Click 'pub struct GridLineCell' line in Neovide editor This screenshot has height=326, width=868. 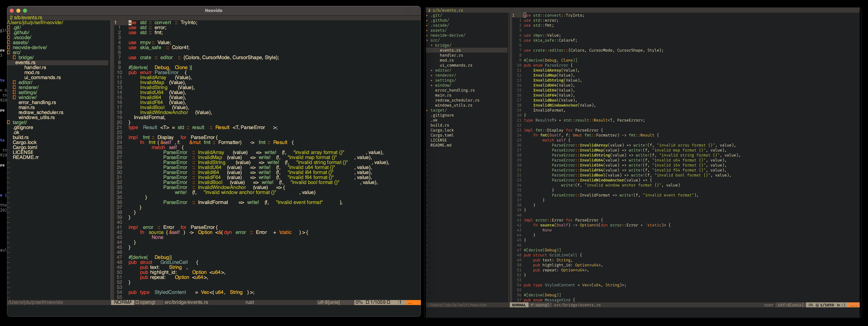coord(163,262)
